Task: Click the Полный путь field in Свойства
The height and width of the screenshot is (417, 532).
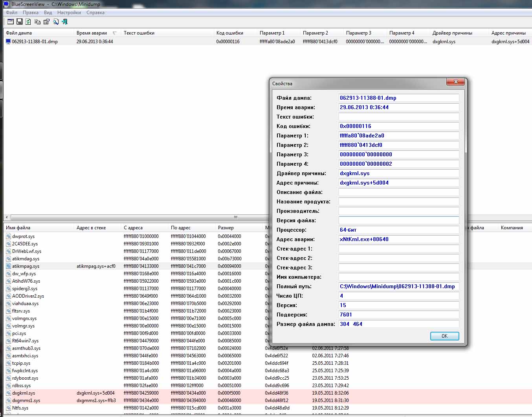Action: (x=399, y=286)
